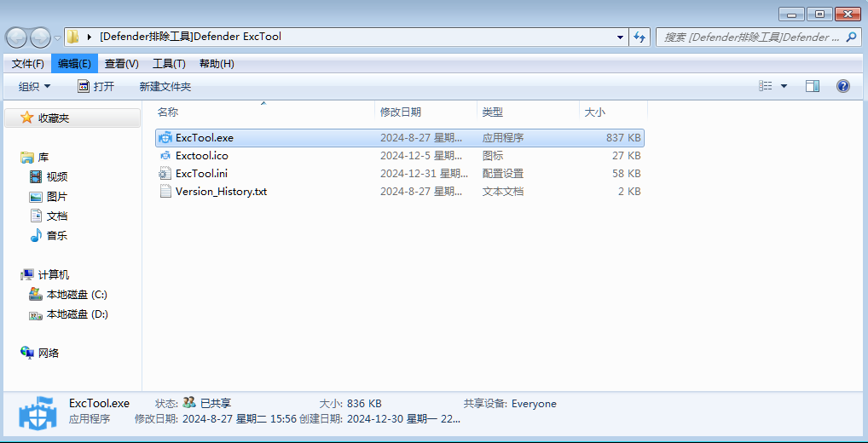The height and width of the screenshot is (443, 868).
Task: Open the help question mark icon
Action: click(x=842, y=86)
